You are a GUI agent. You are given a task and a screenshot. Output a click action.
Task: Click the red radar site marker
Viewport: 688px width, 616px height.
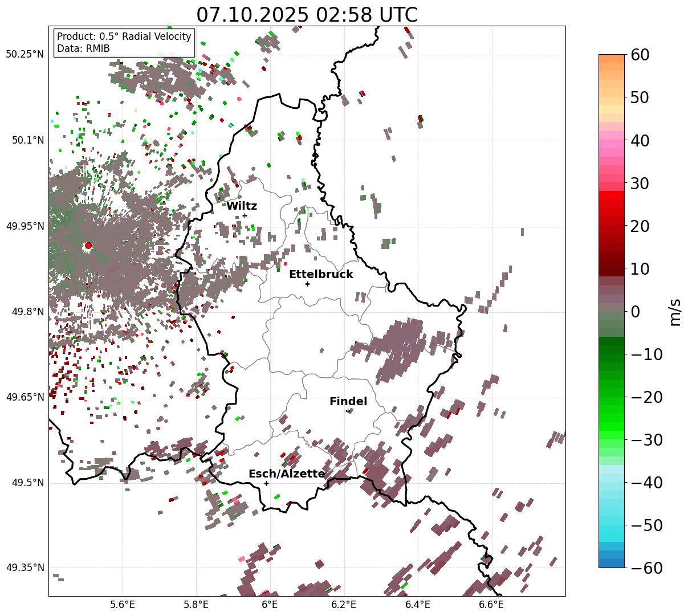[x=88, y=246]
